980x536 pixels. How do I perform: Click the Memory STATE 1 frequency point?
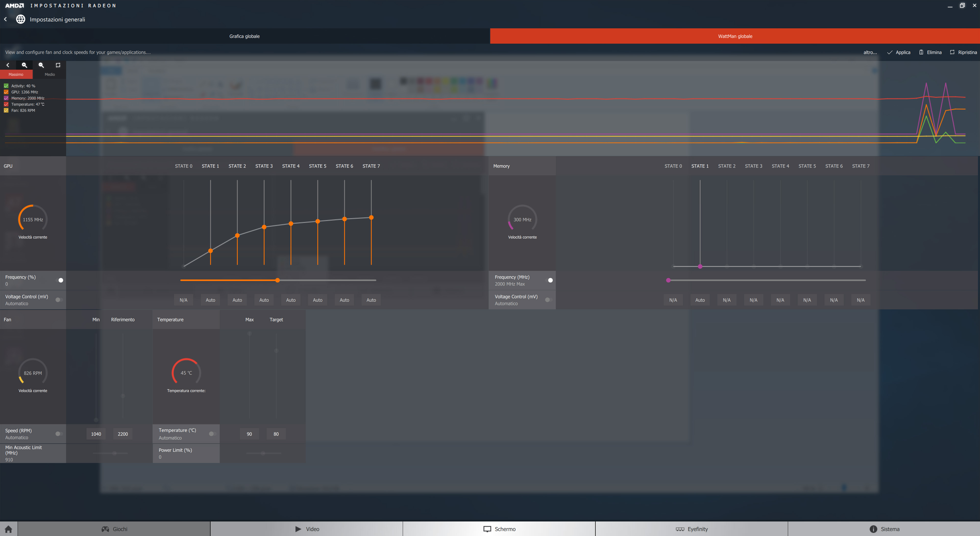(x=700, y=266)
